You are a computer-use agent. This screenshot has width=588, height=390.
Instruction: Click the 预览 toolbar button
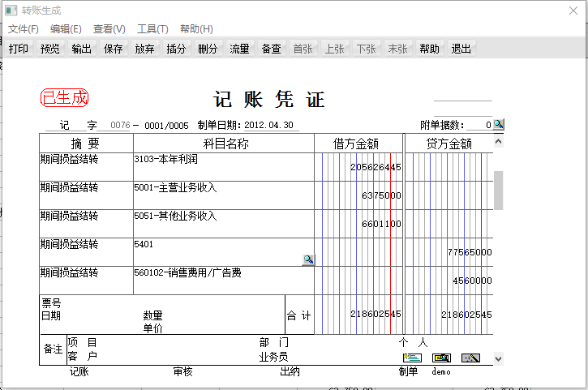pos(50,49)
